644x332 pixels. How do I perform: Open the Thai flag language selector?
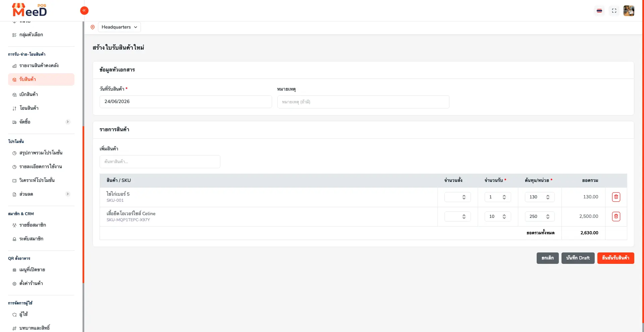click(599, 11)
